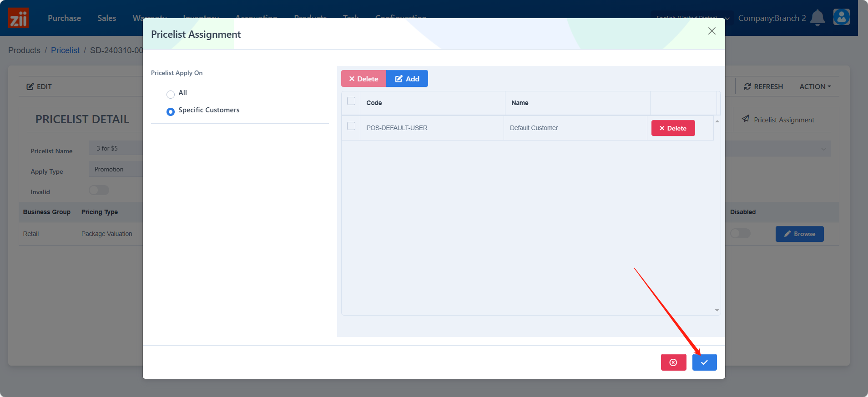Select the All radio option
The width and height of the screenshot is (868, 397).
(x=171, y=95)
